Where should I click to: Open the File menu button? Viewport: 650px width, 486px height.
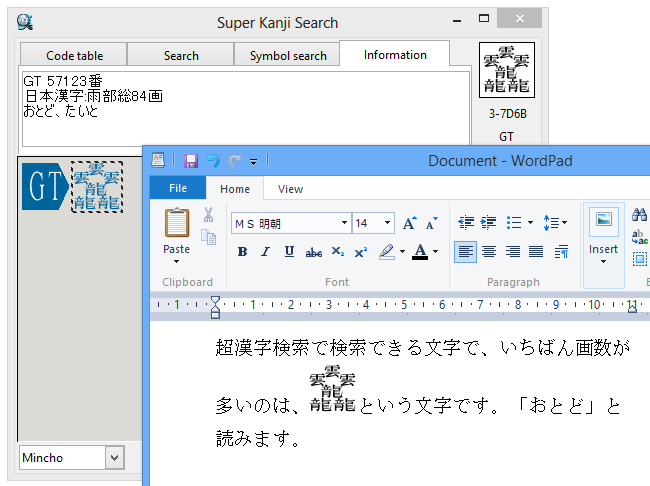click(178, 188)
